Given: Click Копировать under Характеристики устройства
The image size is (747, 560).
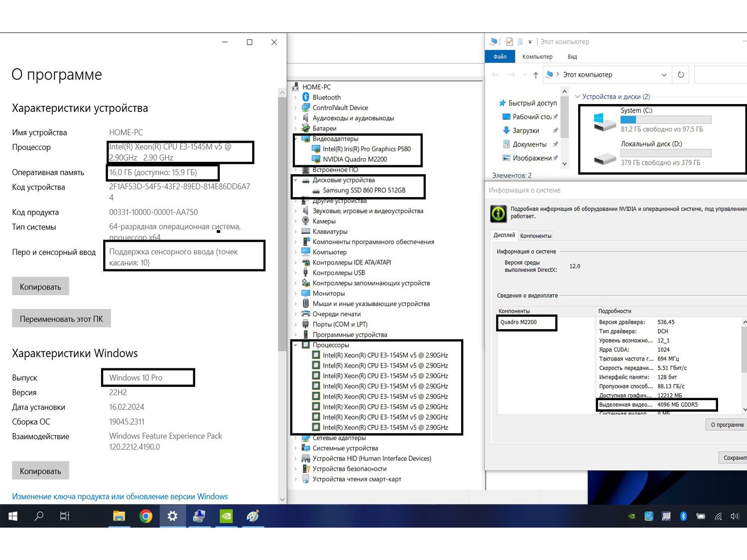Looking at the screenshot, I should pos(40,287).
